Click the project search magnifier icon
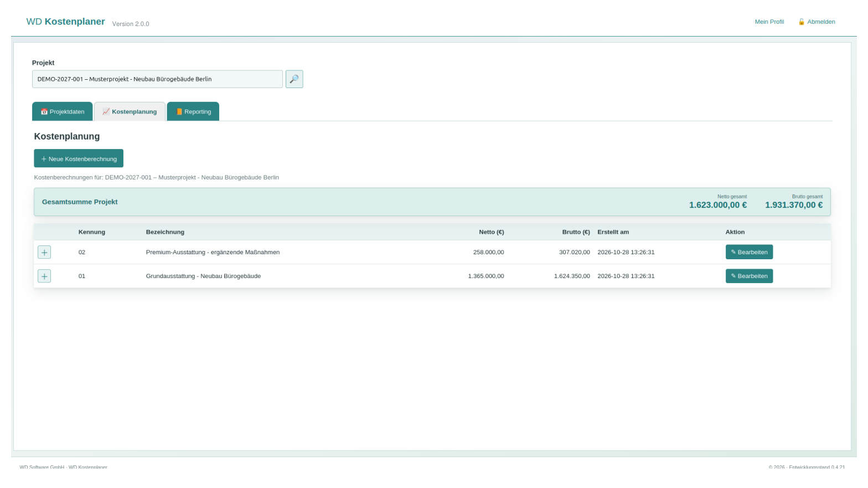 click(x=294, y=79)
